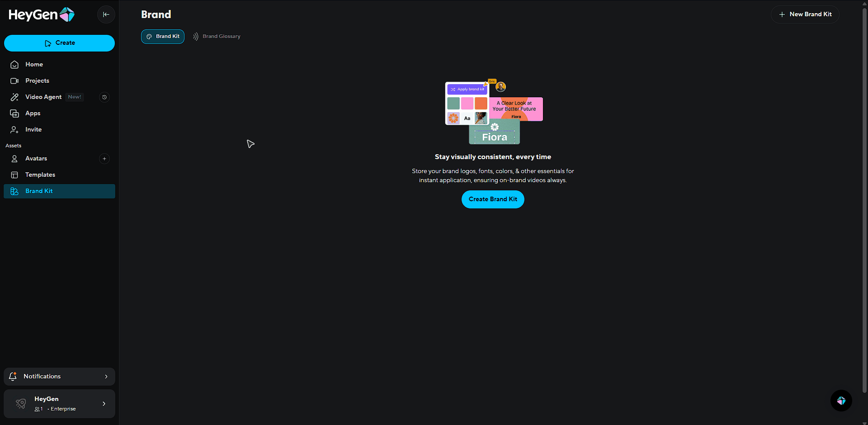Go to Projects in the sidebar
Viewport: 868px width, 425px height.
(x=37, y=81)
